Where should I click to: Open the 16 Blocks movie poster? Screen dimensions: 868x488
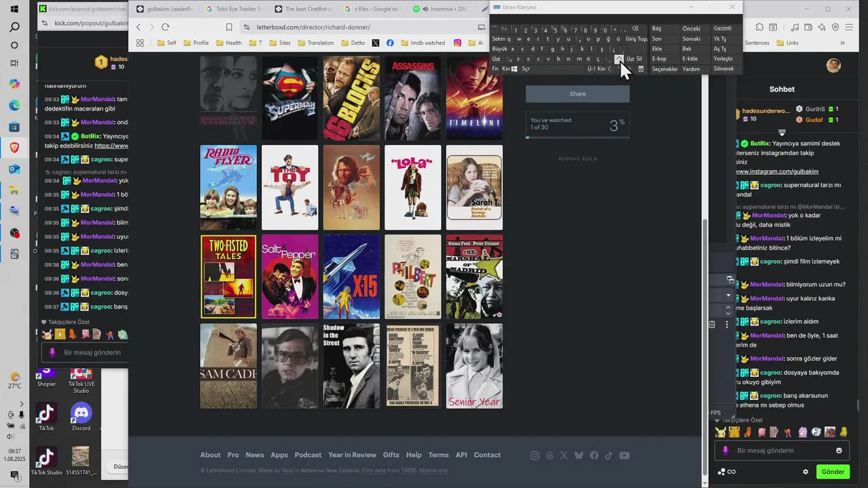pos(351,98)
